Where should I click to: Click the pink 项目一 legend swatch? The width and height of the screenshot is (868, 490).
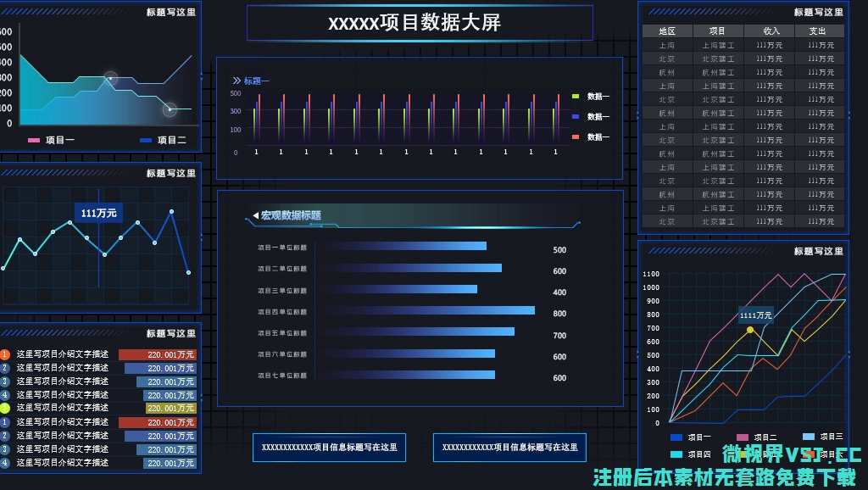coord(34,141)
